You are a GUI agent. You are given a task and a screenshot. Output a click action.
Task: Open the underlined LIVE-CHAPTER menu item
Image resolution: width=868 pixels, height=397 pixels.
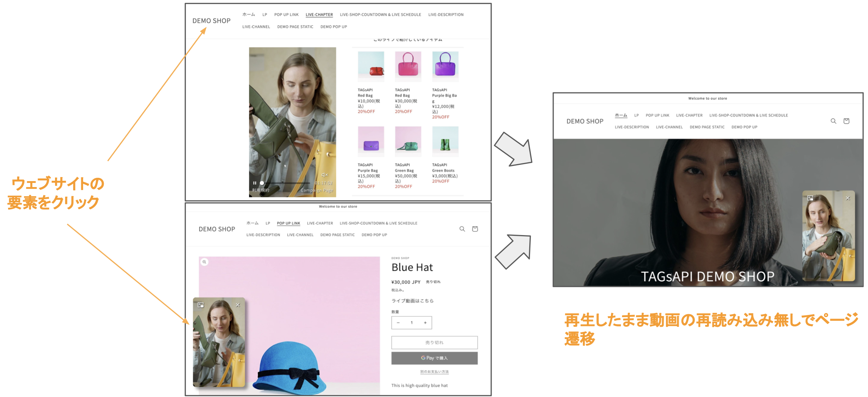319,15
